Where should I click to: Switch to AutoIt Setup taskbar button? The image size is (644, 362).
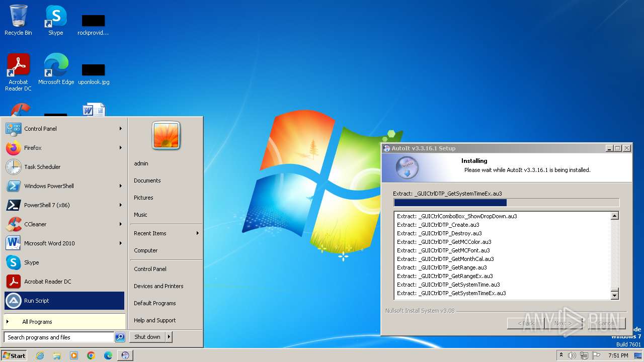pos(125,355)
